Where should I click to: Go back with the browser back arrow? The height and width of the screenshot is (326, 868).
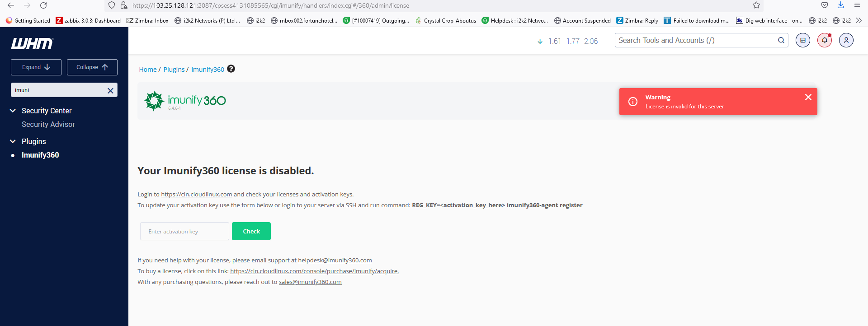click(x=11, y=5)
